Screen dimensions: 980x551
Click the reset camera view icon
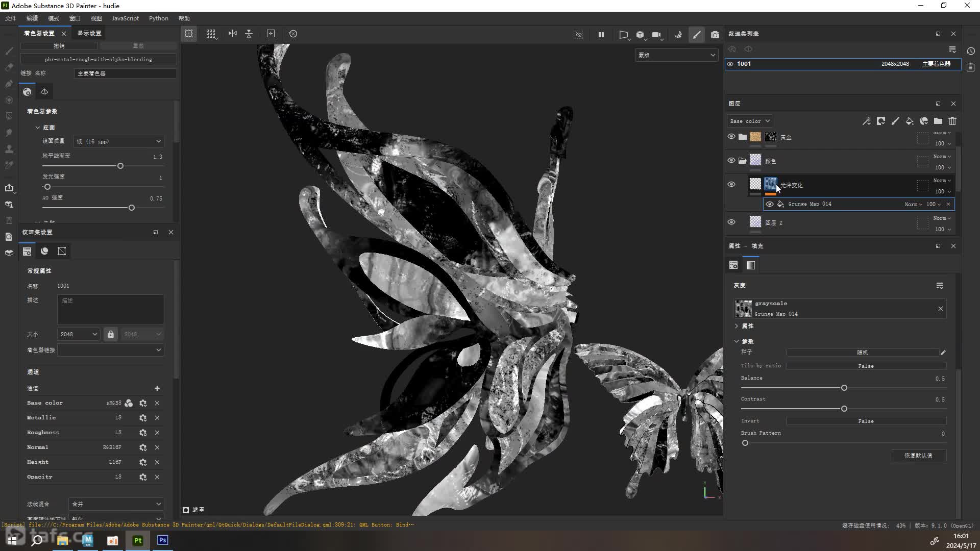coord(293,34)
